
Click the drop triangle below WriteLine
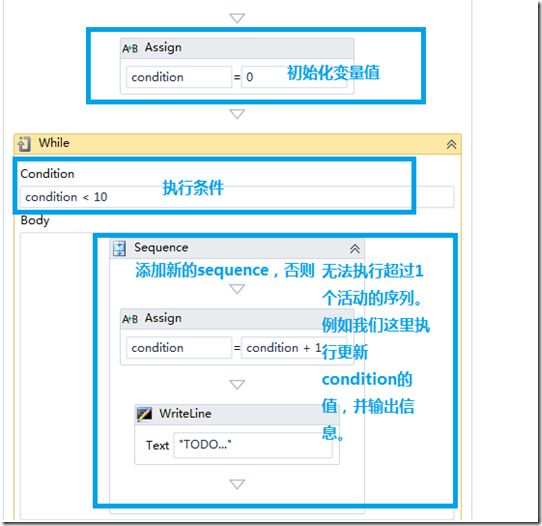tap(237, 484)
